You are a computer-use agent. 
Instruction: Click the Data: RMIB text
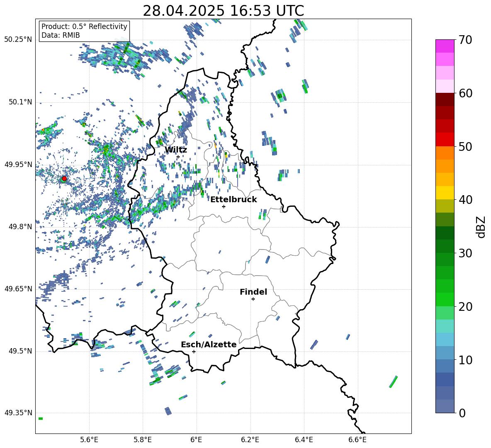pyautogui.click(x=61, y=35)
